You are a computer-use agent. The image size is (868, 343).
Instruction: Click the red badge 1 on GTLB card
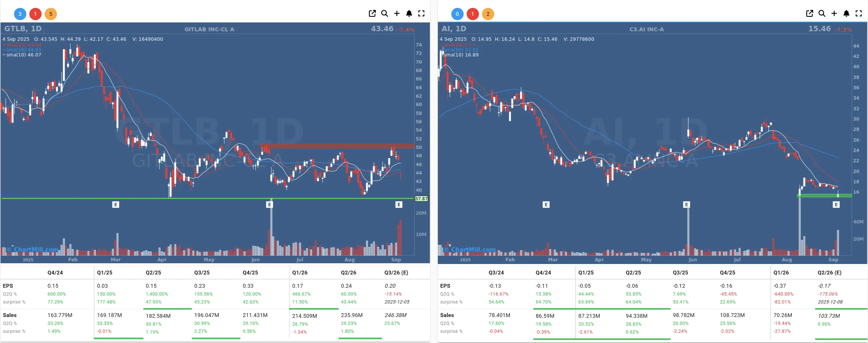click(x=35, y=14)
